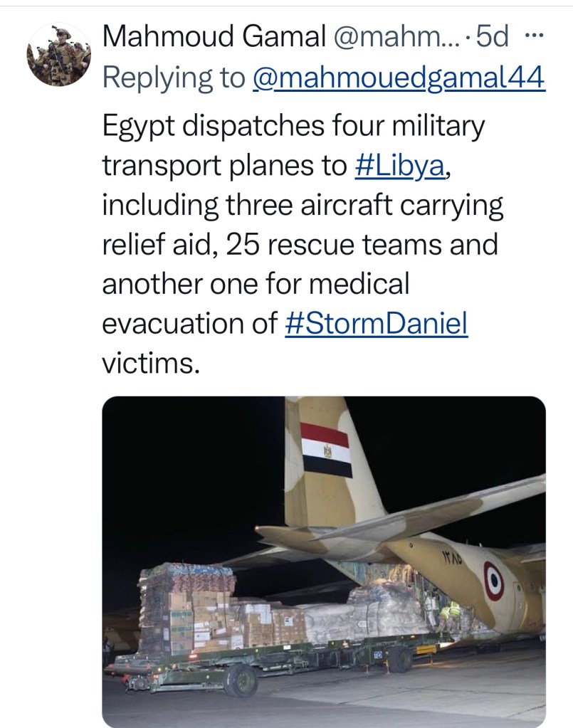The image size is (573, 728).
Task: Open Mahmoud Gamal's profile picture avatar
Action: pos(59,55)
